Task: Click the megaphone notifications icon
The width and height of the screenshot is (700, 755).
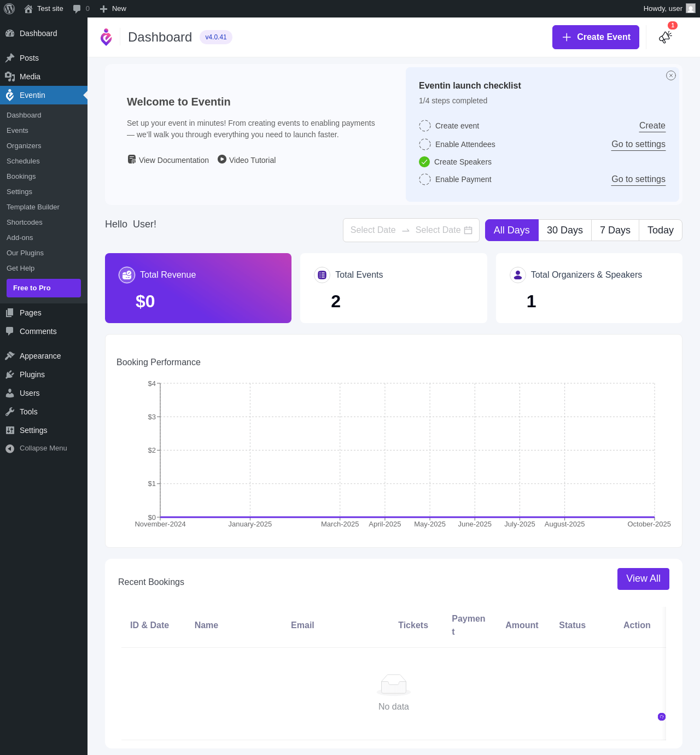Action: (665, 37)
